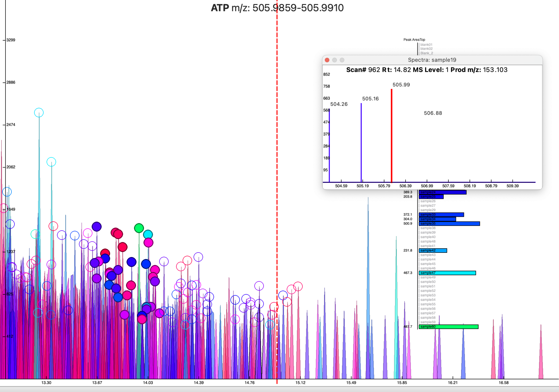559x392 pixels.
Task: Click the sample33 bar in peak list
Action: coord(441,215)
